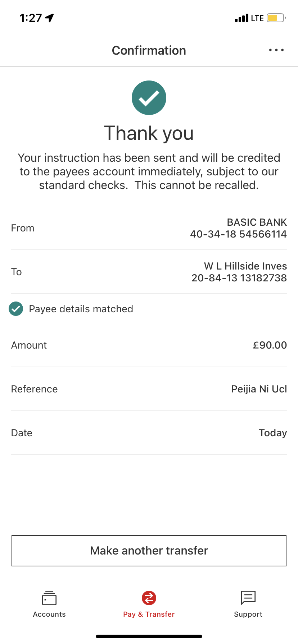Tap the home indicator bar at bottom
Image resolution: width=298 pixels, height=644 pixels.
[149, 636]
